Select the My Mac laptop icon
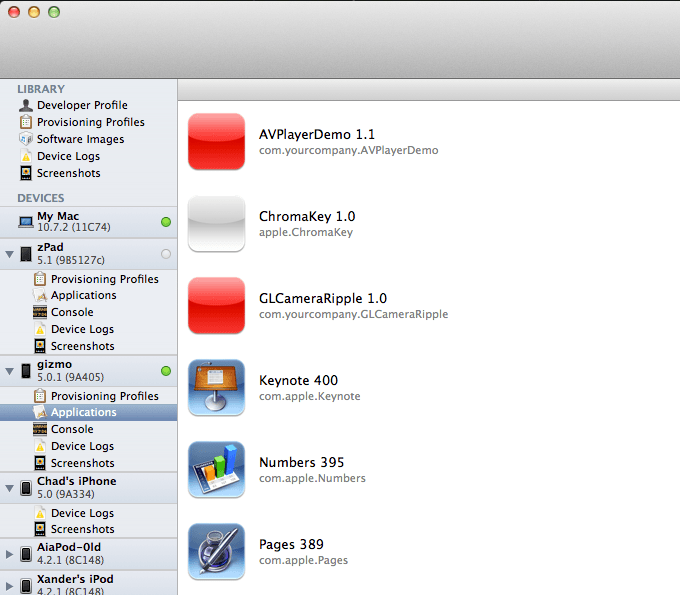The width and height of the screenshot is (680, 595). pos(26,222)
